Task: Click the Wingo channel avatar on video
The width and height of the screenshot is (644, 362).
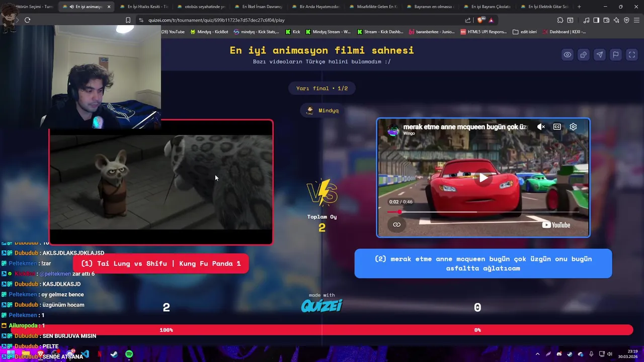Action: click(x=394, y=130)
